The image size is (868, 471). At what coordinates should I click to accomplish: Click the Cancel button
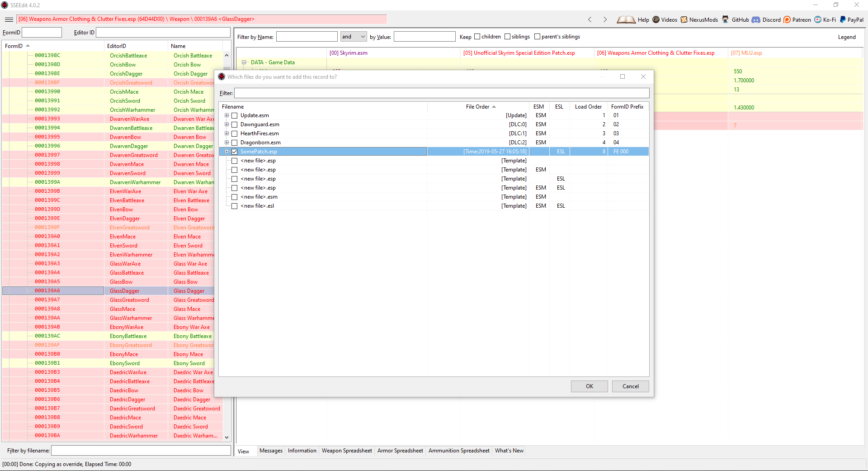(x=631, y=386)
